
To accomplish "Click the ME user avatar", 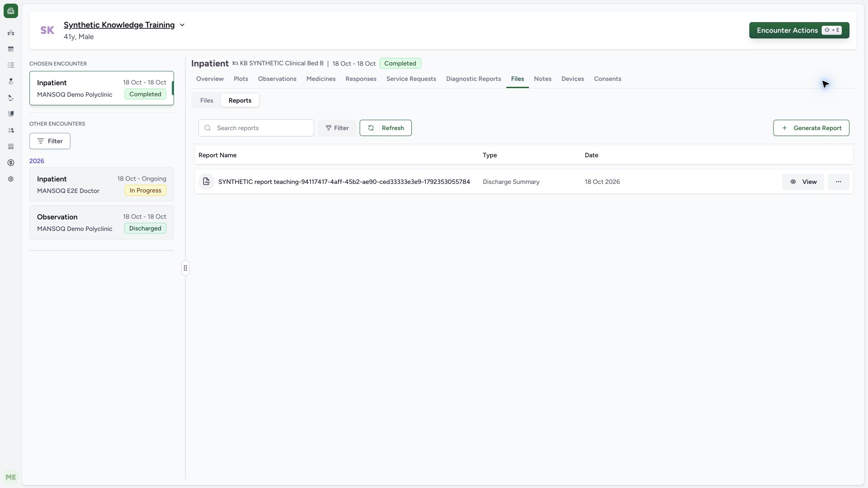I will [11, 477].
